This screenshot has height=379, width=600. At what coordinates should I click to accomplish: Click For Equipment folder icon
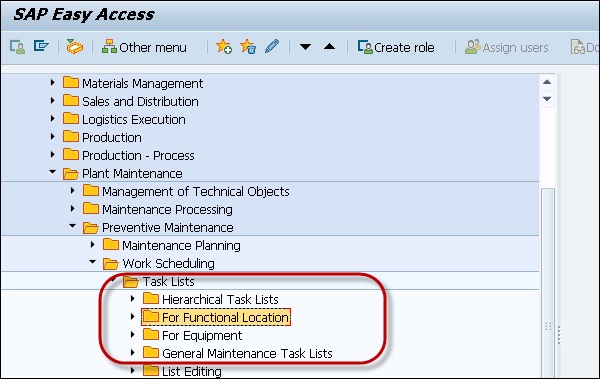pyautogui.click(x=151, y=334)
